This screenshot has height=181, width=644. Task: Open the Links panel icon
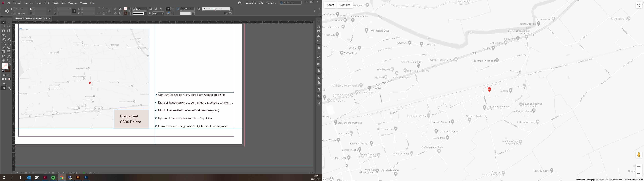point(319,41)
